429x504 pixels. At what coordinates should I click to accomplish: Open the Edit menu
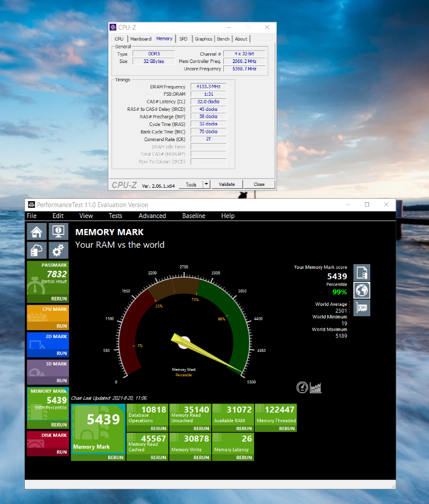pos(58,216)
